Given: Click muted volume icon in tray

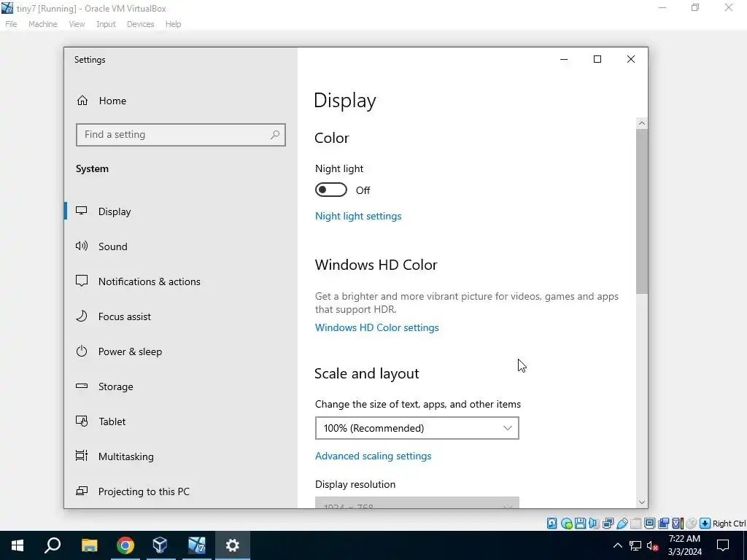Looking at the screenshot, I should (x=652, y=545).
